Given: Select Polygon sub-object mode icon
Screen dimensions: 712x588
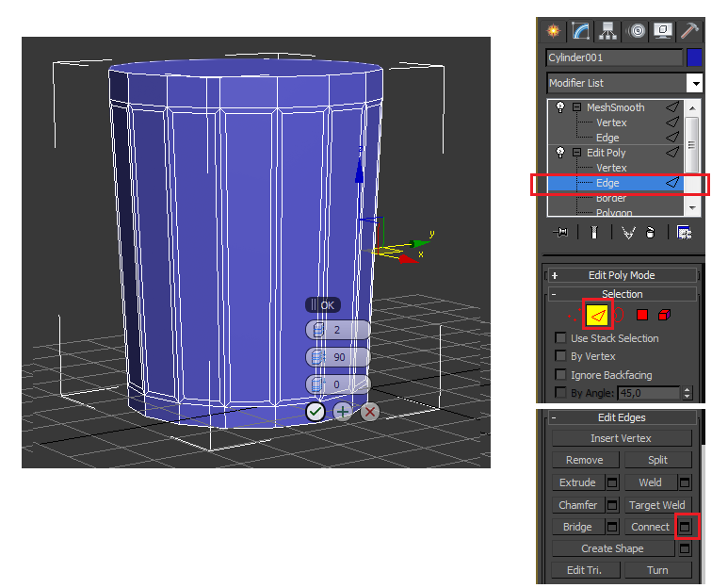Looking at the screenshot, I should (x=642, y=315).
